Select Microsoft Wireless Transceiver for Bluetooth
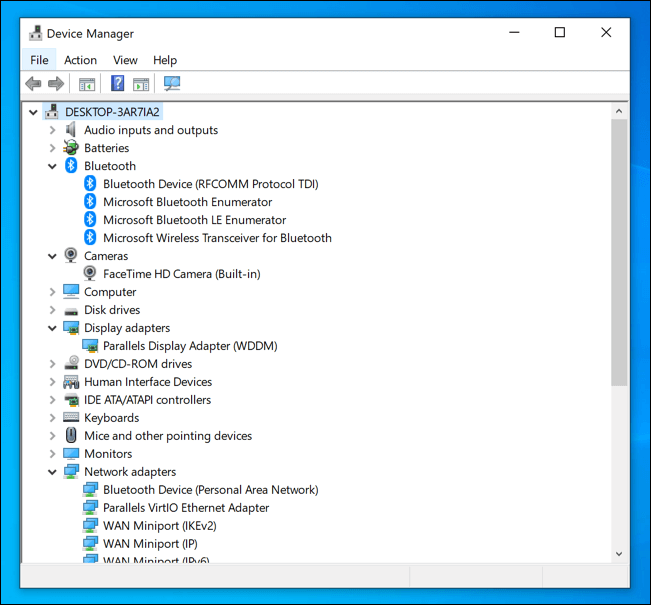651x605 pixels. pos(218,238)
